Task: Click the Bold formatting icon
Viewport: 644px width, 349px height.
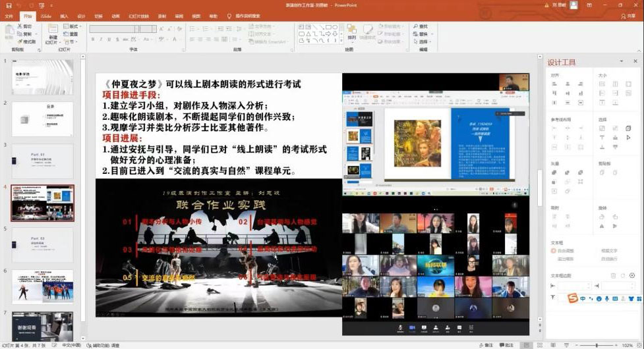Action: (x=92, y=39)
